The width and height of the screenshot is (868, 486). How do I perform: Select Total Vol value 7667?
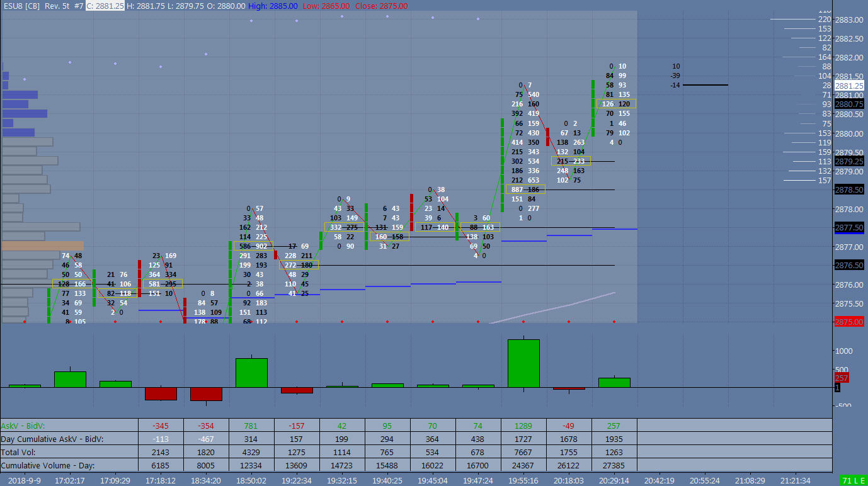(523, 452)
